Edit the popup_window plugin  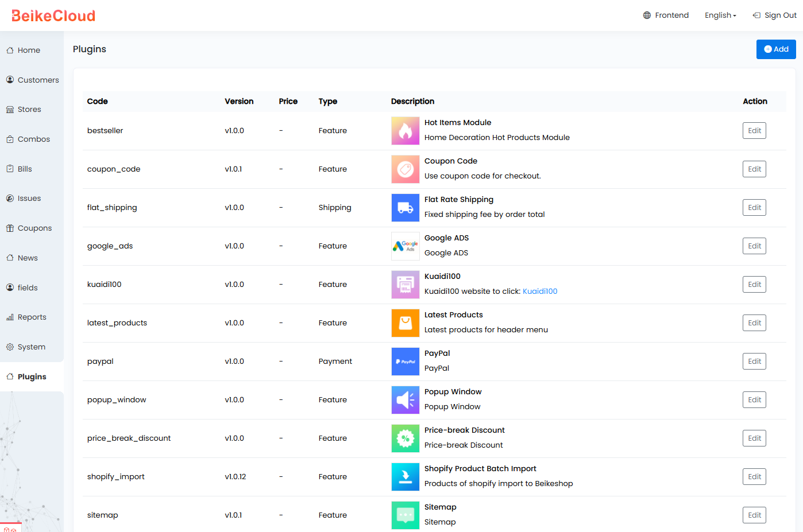pyautogui.click(x=754, y=399)
